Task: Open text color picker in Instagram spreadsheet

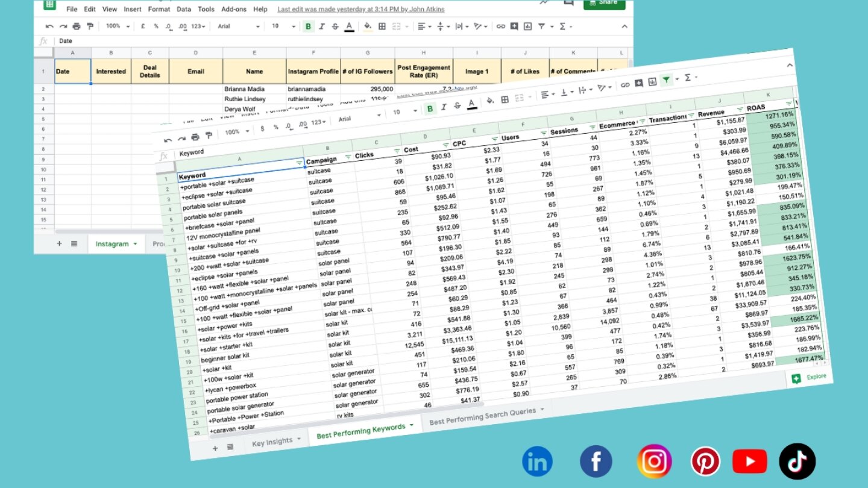Action: (x=349, y=27)
